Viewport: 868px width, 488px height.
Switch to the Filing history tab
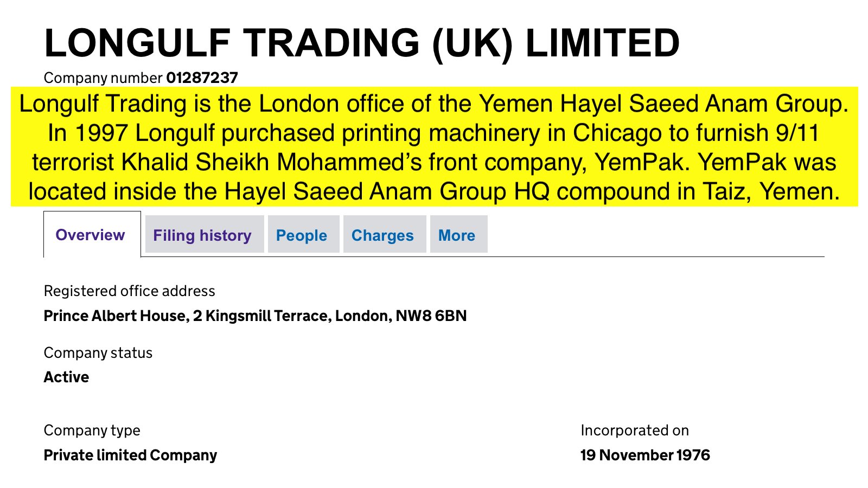[202, 235]
